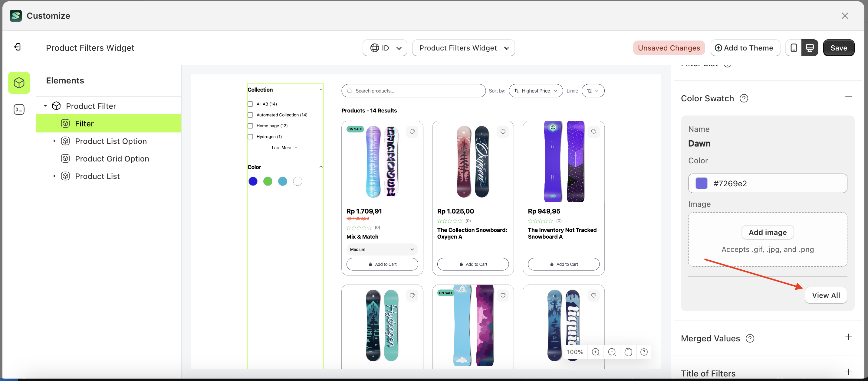Check the Home page collection filter

coord(250,125)
